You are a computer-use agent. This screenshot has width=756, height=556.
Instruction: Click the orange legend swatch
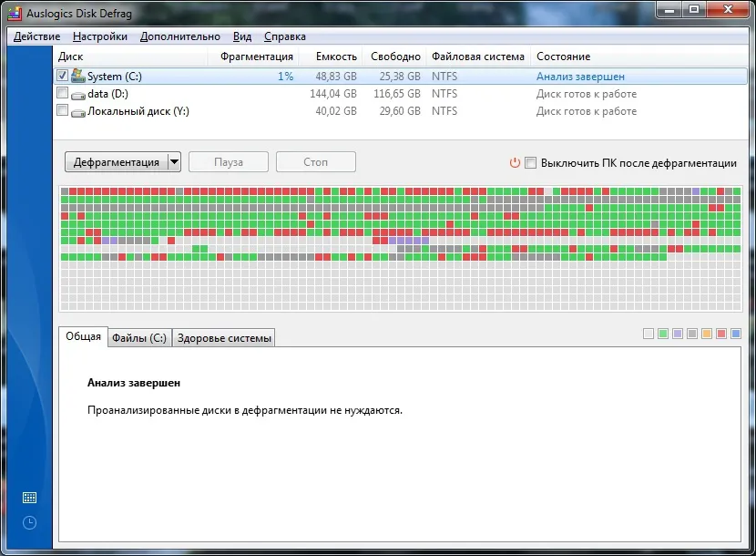pos(707,334)
